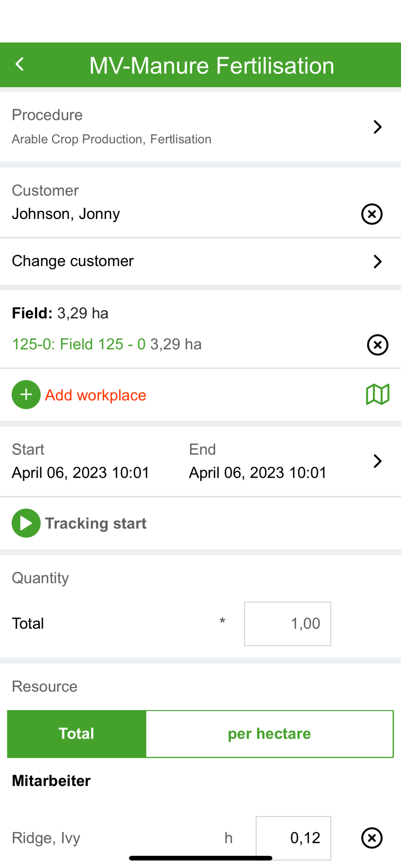Screen dimensions: 401x868
Task: Go back using the header arrow
Action: tap(20, 64)
